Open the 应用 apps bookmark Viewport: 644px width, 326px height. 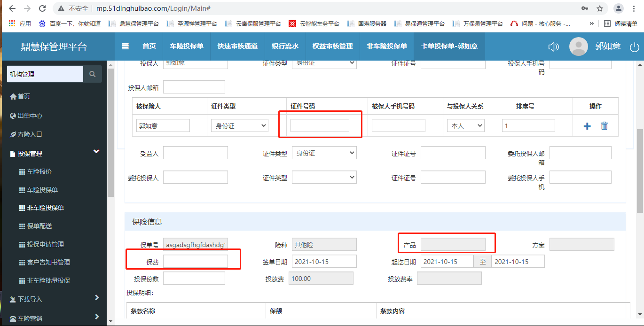click(x=19, y=23)
